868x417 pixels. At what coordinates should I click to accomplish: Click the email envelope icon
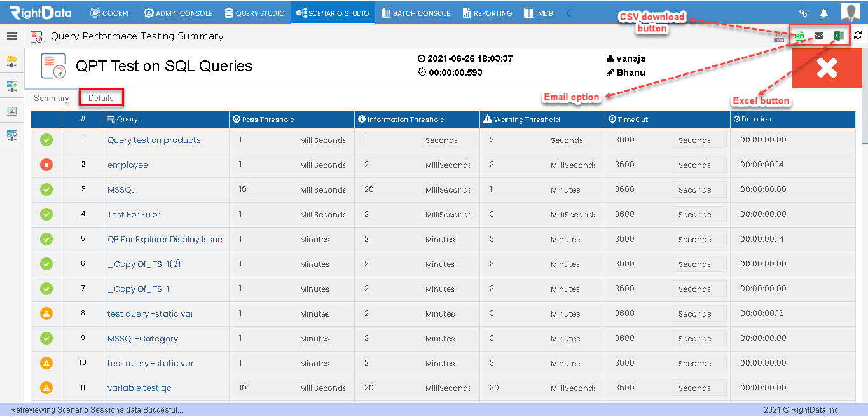(x=819, y=36)
